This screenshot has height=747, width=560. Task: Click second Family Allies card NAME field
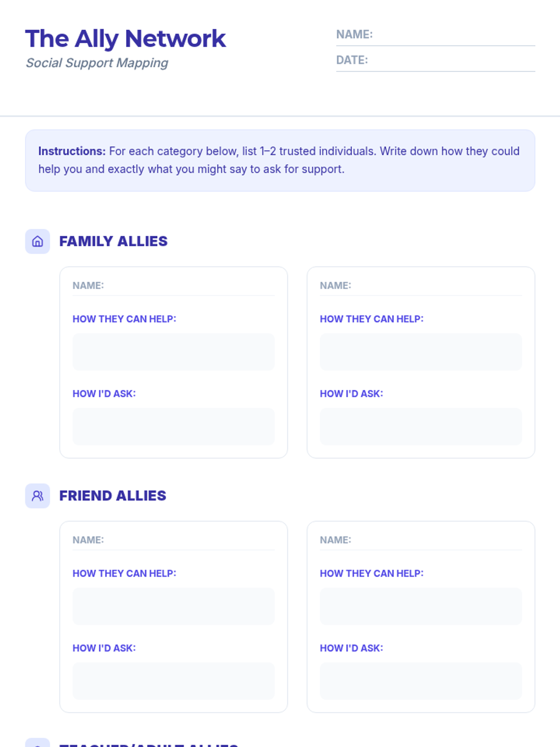coord(421,286)
